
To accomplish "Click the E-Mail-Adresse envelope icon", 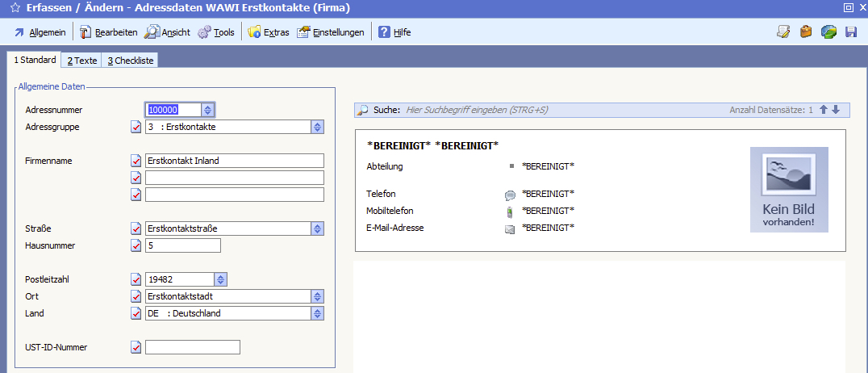I will pos(510,228).
